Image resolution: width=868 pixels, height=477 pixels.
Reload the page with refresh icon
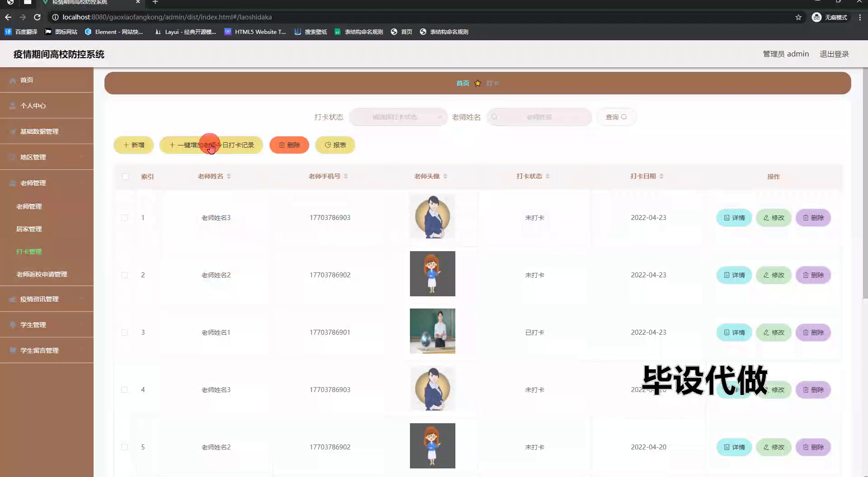point(38,17)
